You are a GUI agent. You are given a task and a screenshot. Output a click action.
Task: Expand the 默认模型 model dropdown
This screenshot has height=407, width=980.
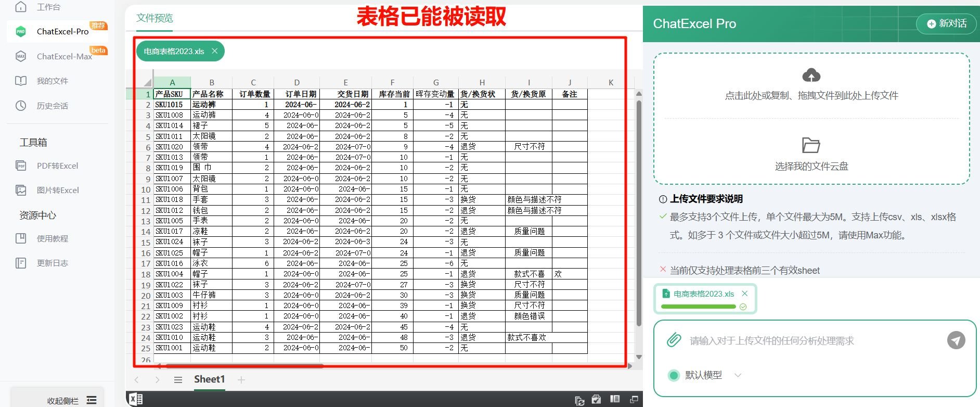pyautogui.click(x=738, y=375)
